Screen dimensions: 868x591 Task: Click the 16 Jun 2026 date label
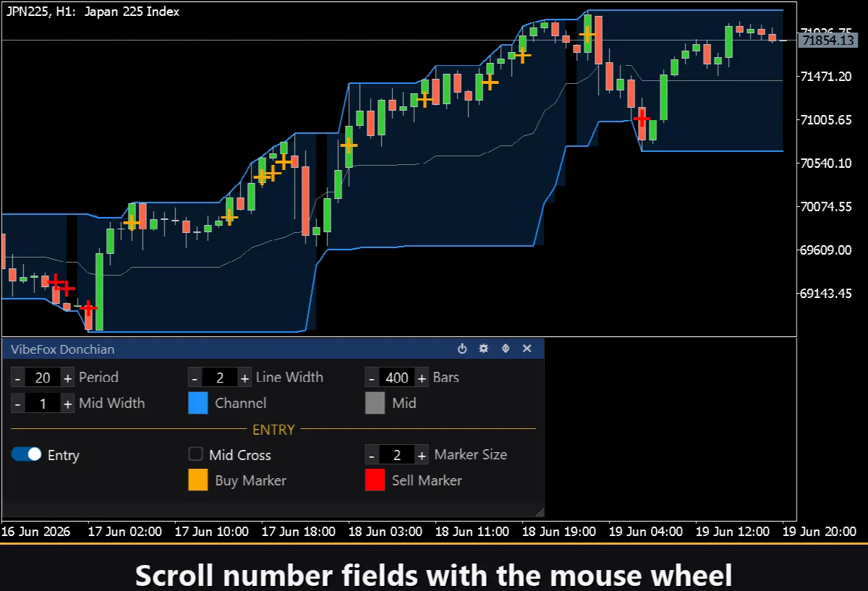tap(35, 532)
